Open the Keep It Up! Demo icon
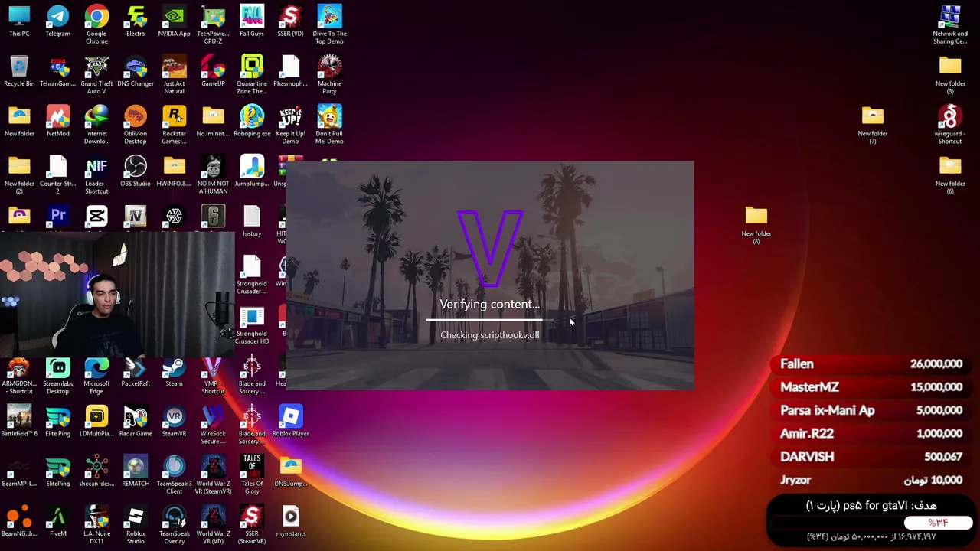The image size is (980, 551). [290, 125]
